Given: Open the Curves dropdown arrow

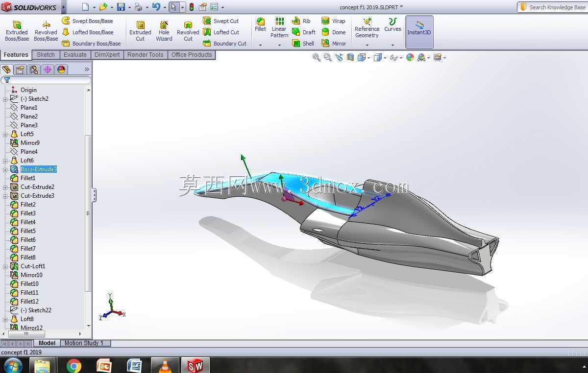Looking at the screenshot, I should [x=392, y=45].
